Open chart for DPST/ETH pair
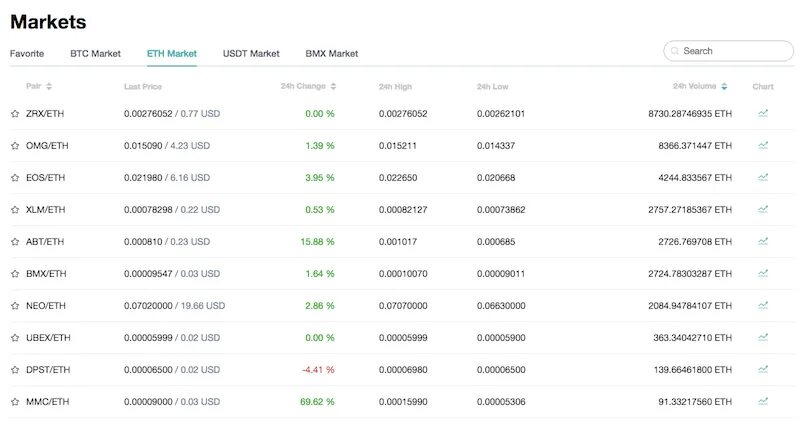 pyautogui.click(x=763, y=369)
